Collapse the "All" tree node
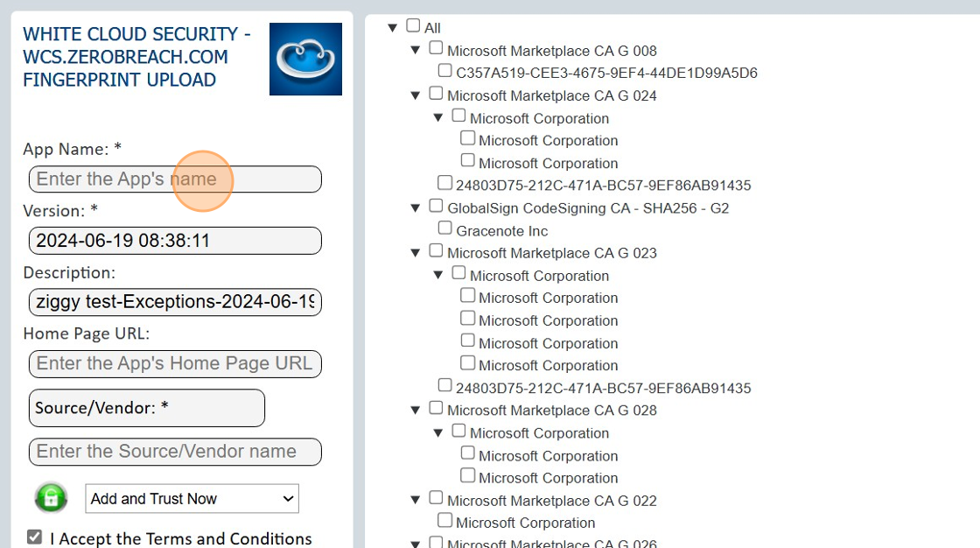 [392, 26]
